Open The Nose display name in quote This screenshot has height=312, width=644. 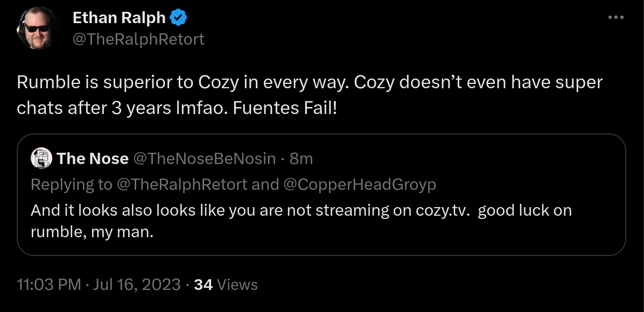tap(93, 159)
